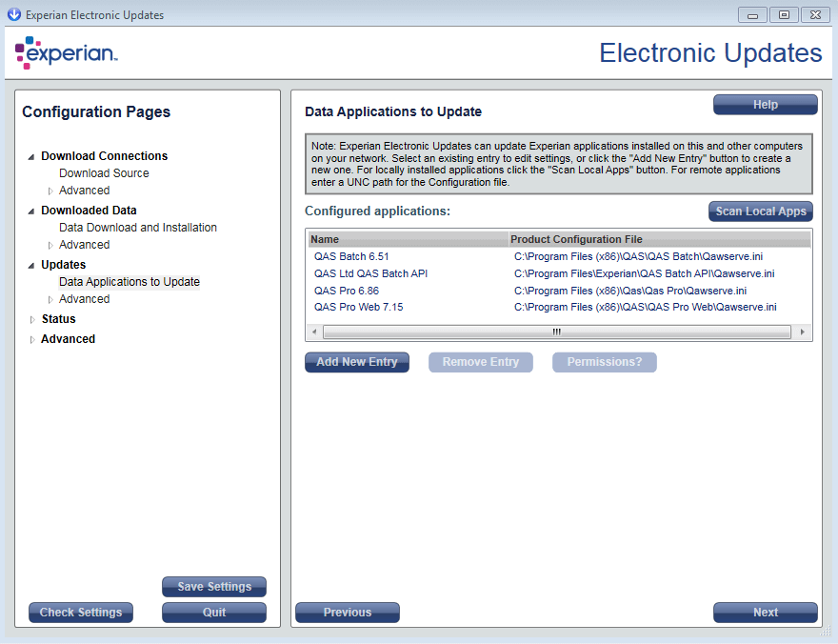The height and width of the screenshot is (644, 838).
Task: Click the Help button
Action: coord(765,105)
